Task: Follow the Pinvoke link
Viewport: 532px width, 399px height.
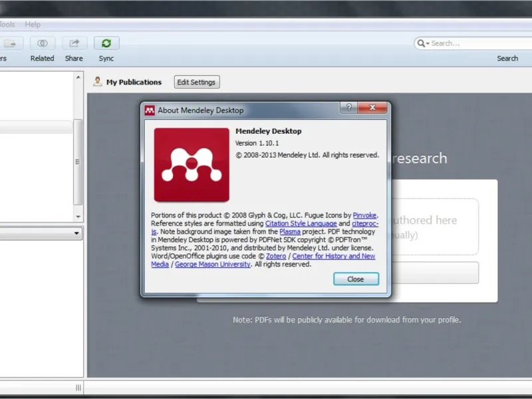Action: tap(364, 215)
